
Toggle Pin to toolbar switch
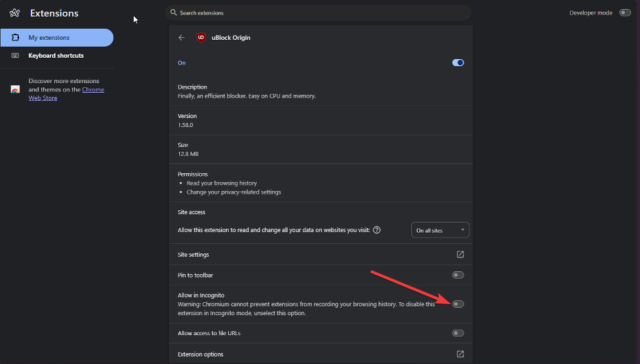coord(458,275)
